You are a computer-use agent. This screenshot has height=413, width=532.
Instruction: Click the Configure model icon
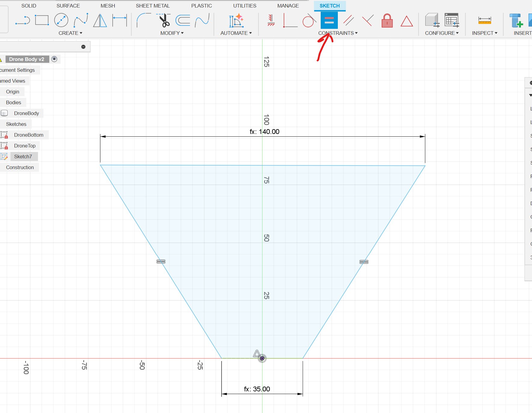coord(432,20)
